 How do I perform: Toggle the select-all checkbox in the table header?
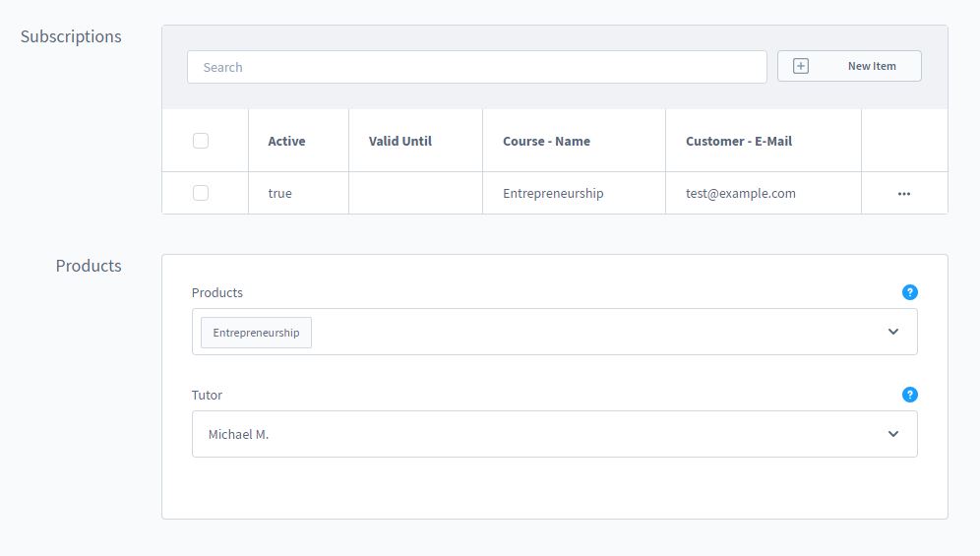201,141
